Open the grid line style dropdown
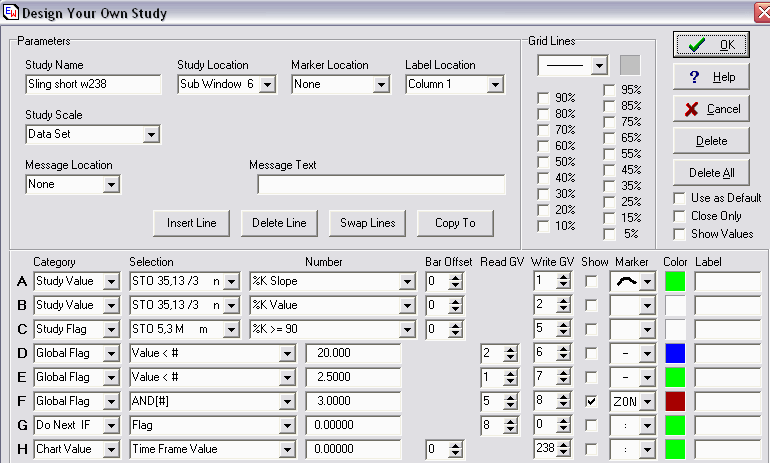The image size is (770, 463). 599,65
